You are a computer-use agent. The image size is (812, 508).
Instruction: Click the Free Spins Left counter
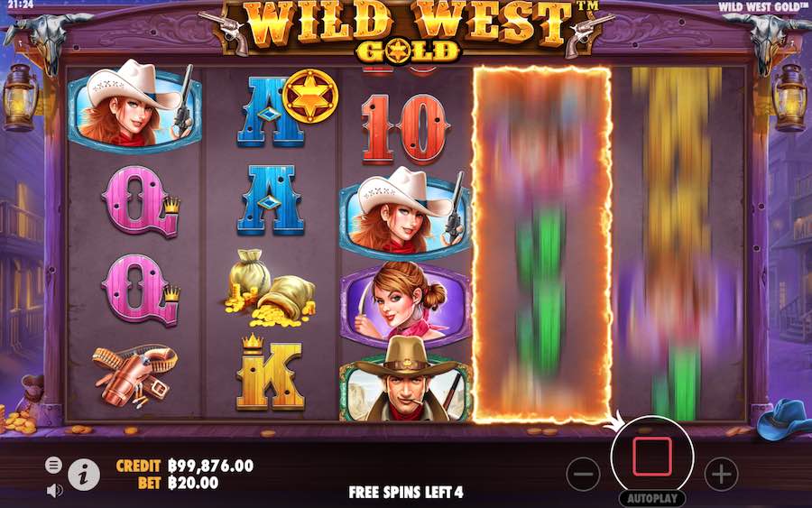coord(406,492)
